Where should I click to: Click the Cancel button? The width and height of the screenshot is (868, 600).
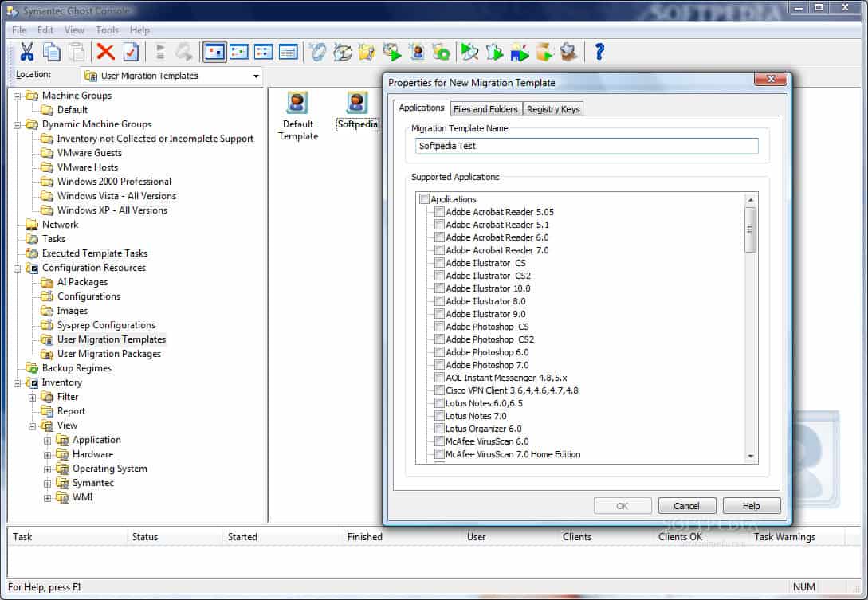[x=686, y=506]
